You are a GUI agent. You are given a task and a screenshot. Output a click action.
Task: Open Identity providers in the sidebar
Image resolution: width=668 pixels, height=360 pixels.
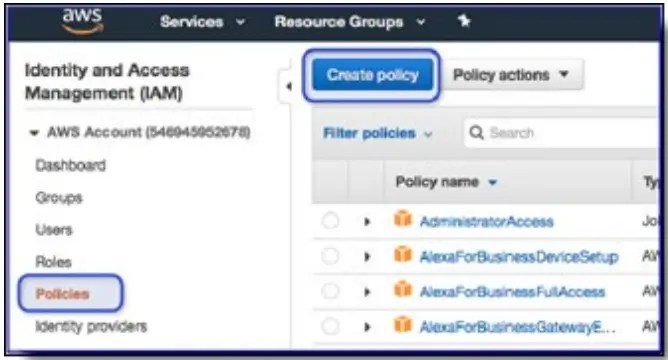click(x=91, y=326)
